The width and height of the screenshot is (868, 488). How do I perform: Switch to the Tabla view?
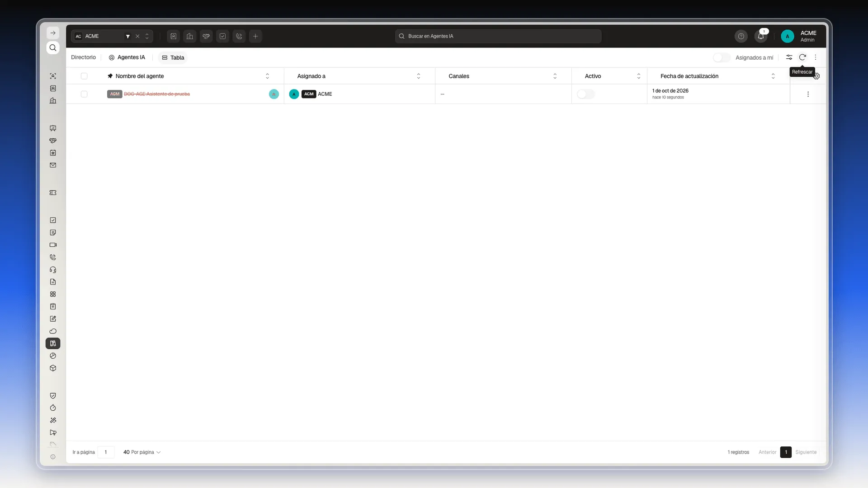[x=173, y=57]
